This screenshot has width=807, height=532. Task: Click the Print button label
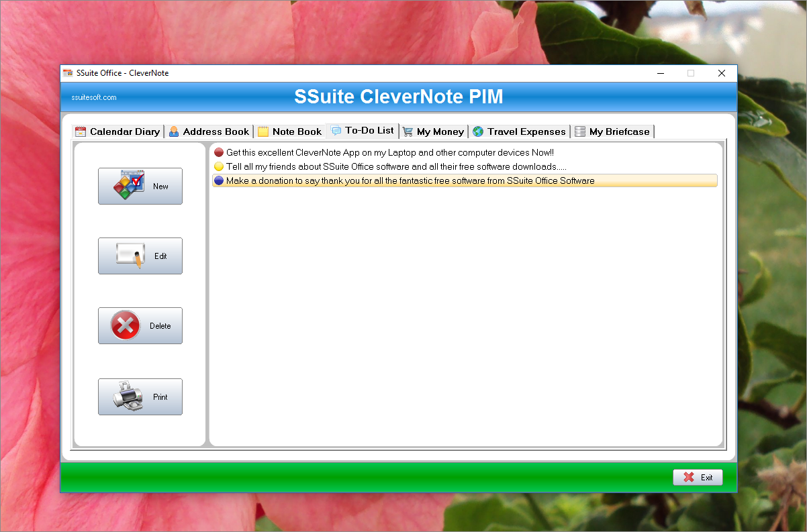click(x=160, y=397)
